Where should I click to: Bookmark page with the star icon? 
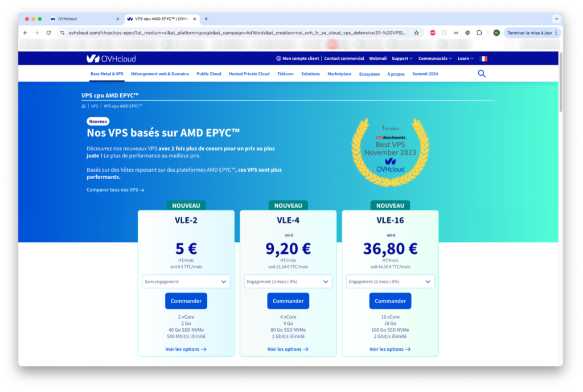tap(416, 32)
